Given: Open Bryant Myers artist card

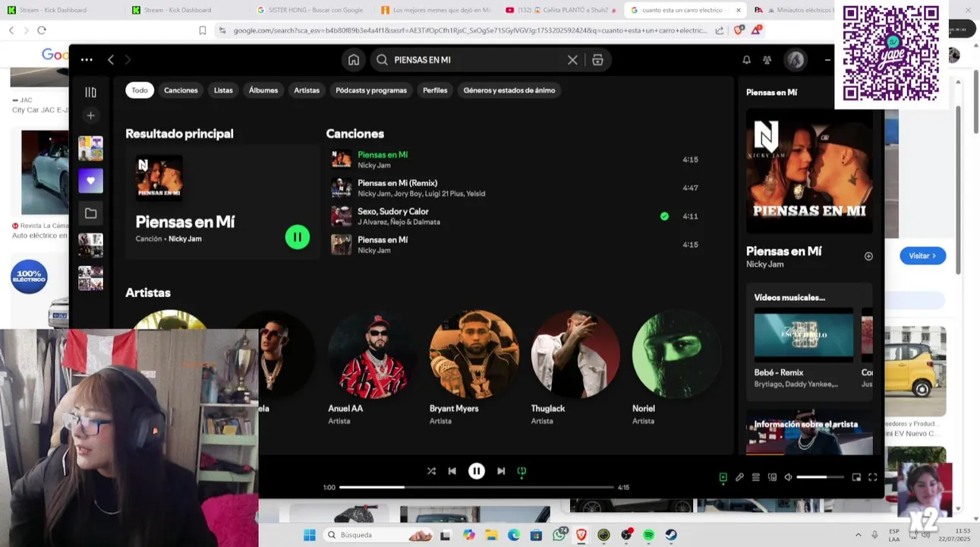Looking at the screenshot, I should (474, 366).
